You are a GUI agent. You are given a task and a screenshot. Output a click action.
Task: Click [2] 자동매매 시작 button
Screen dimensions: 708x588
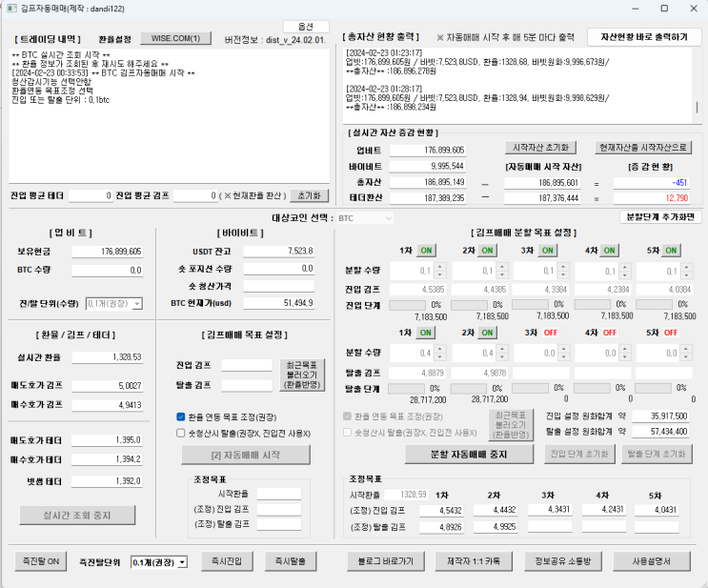tap(246, 455)
